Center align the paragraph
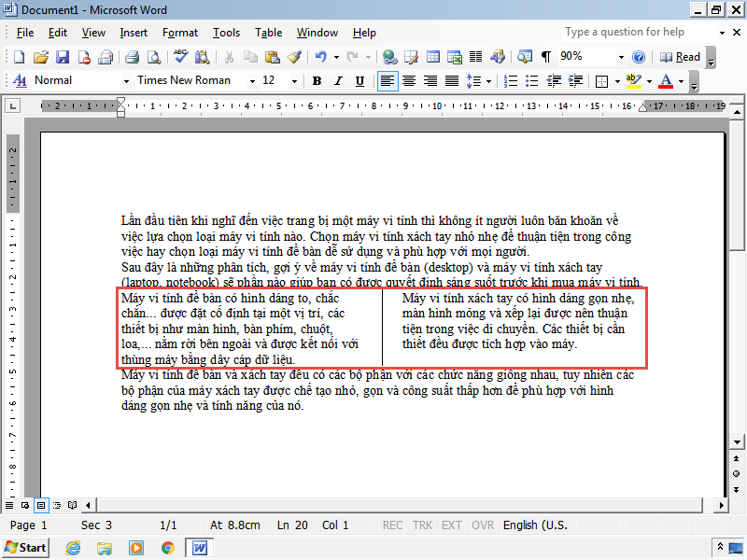Viewport: 747px width, 560px height. (409, 81)
